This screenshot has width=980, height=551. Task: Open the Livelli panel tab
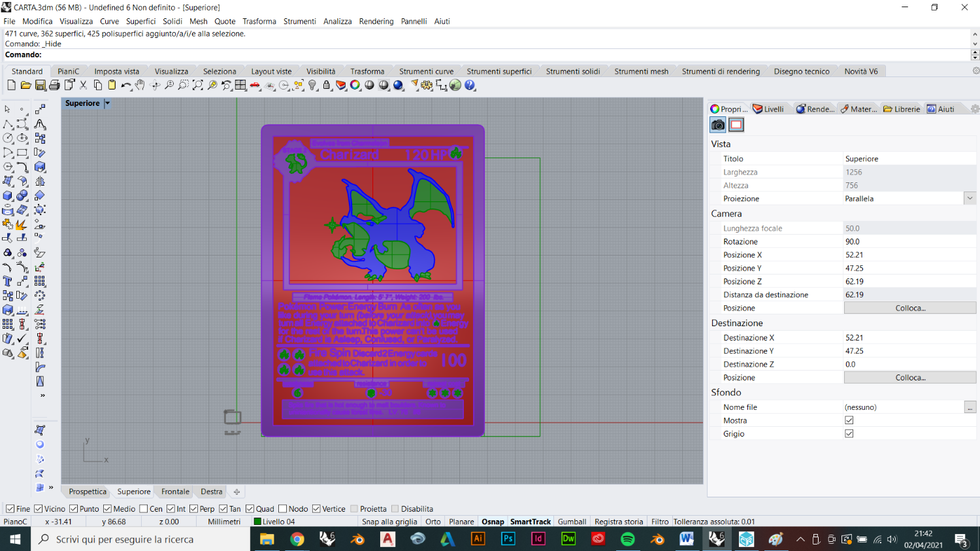(769, 109)
